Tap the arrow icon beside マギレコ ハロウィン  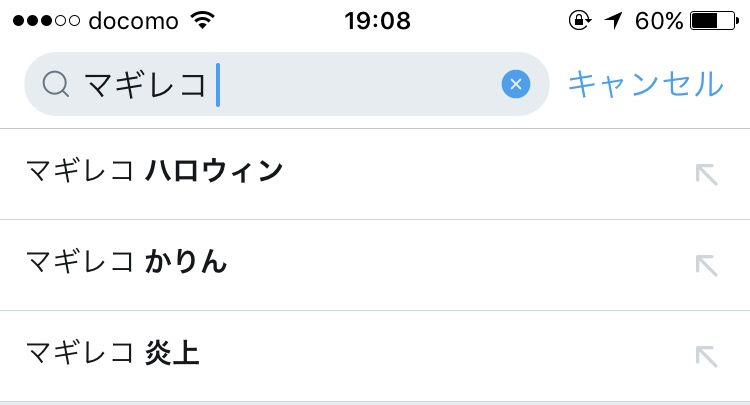[706, 175]
